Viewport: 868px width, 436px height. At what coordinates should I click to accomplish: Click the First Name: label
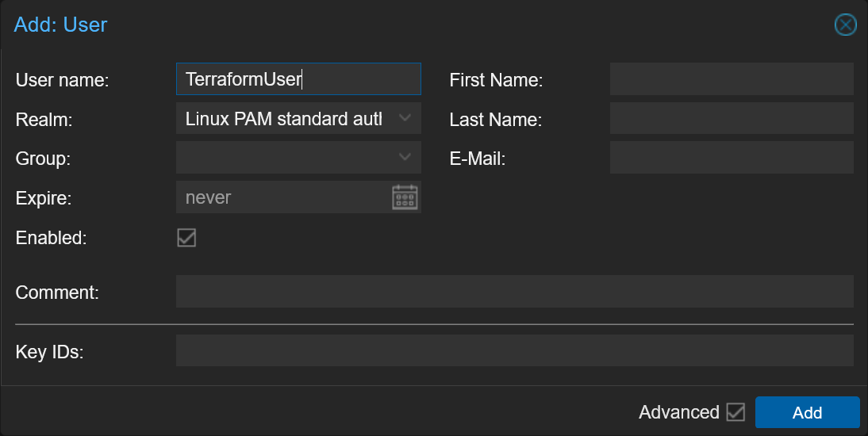coord(496,80)
